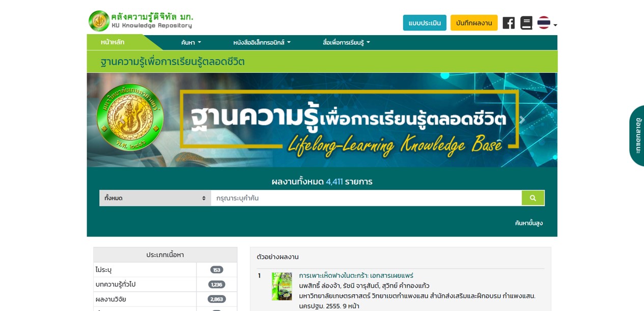644x311 pixels.
Task: Select the ผลงานวิจัย content type row
Action: point(165,299)
